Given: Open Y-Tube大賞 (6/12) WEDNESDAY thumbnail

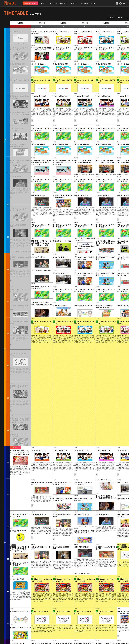Looking at the screenshot, I should [85, 103].
